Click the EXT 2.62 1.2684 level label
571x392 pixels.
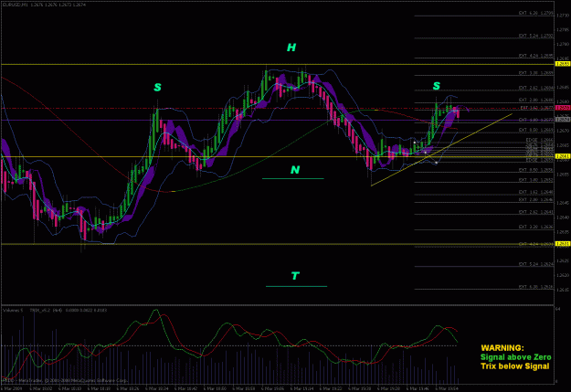pos(536,88)
